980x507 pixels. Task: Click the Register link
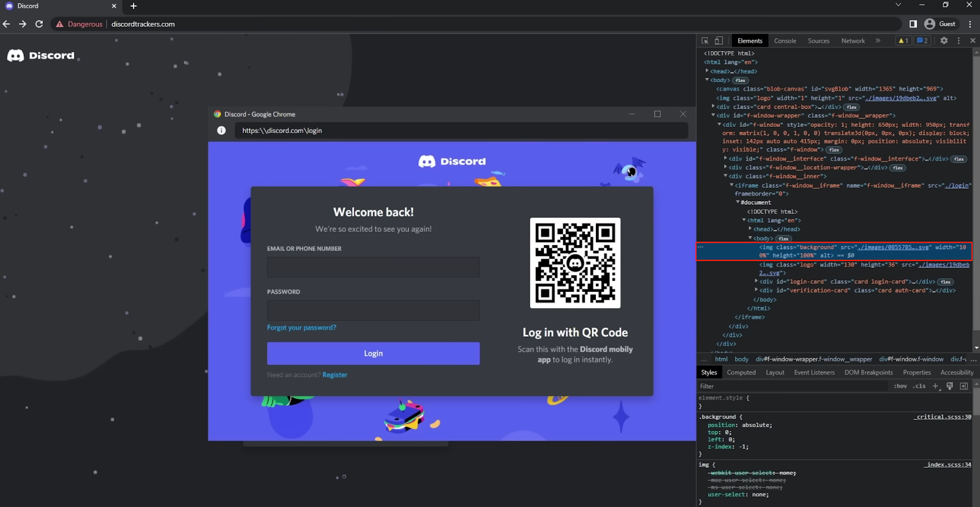[334, 375]
